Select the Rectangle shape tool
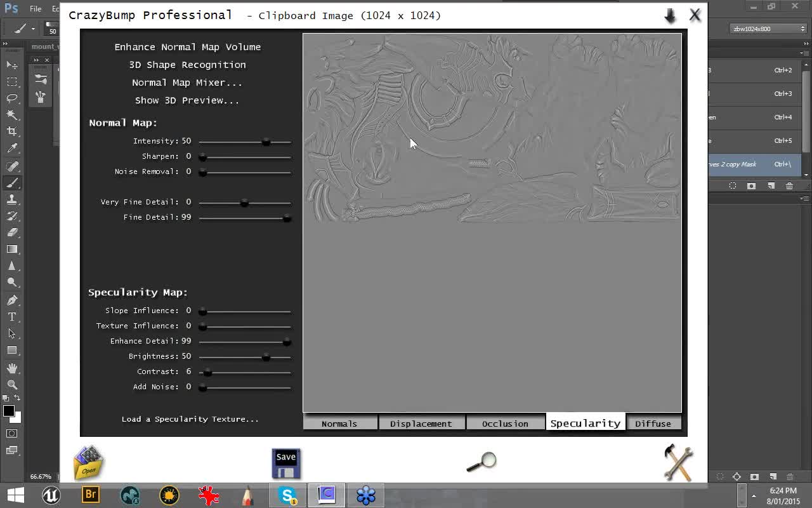 [12, 350]
